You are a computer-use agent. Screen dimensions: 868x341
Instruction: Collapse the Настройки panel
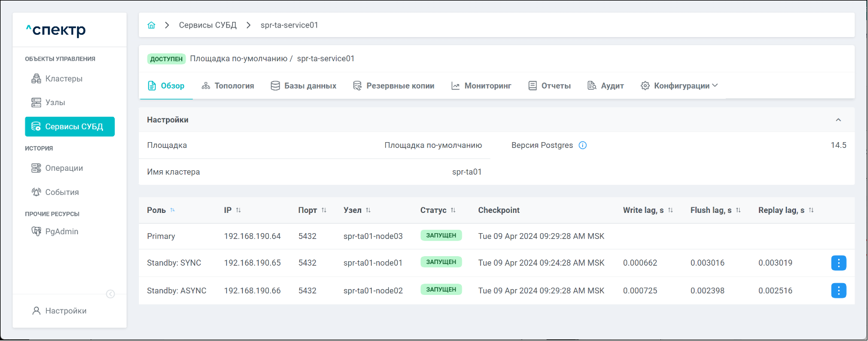(x=838, y=120)
